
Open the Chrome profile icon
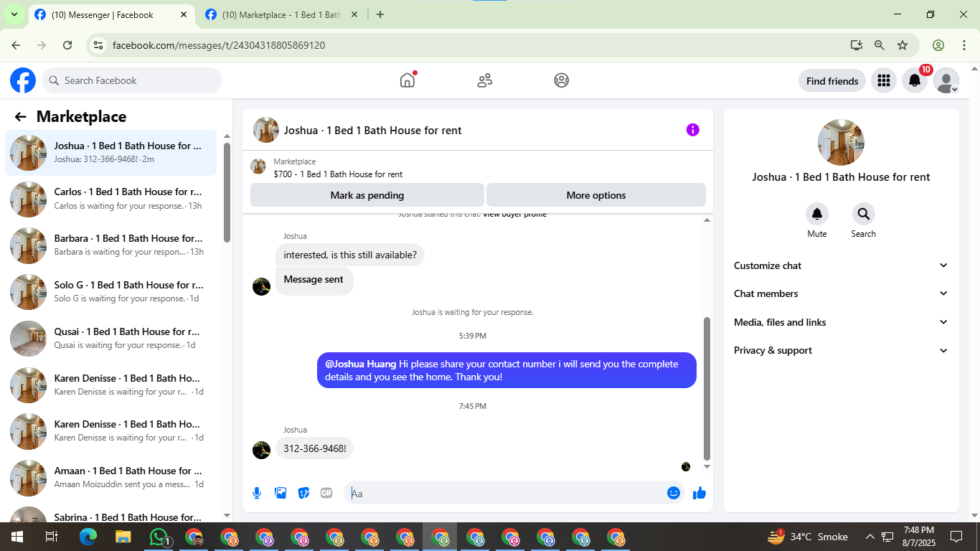[938, 45]
